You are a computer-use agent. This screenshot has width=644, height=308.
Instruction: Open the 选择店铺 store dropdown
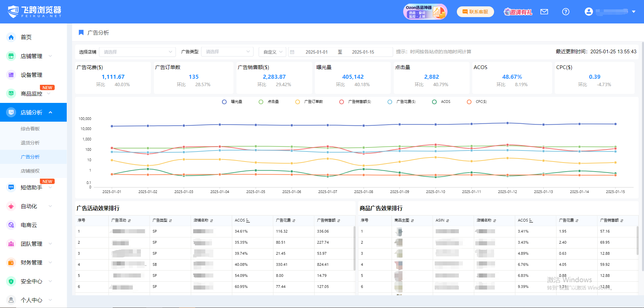coord(137,52)
